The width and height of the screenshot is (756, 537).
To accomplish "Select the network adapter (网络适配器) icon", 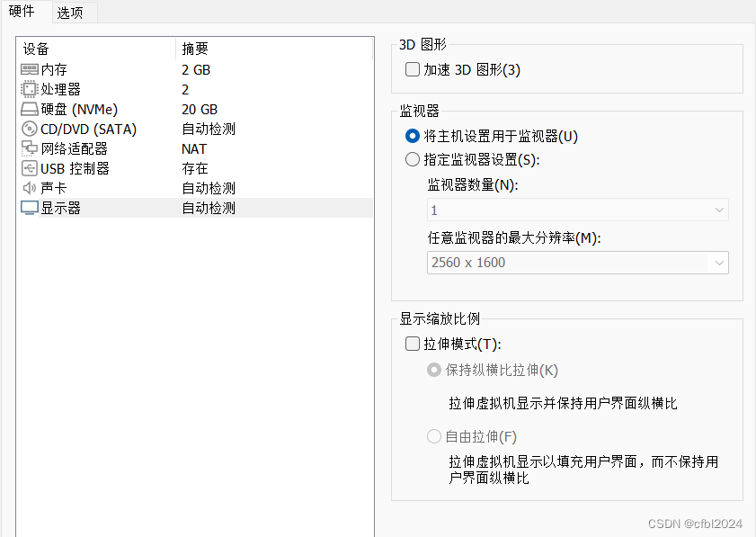I will 30,148.
